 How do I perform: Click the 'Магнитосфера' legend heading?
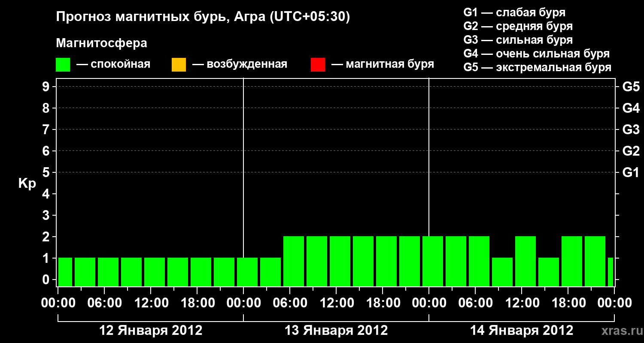pos(102,43)
